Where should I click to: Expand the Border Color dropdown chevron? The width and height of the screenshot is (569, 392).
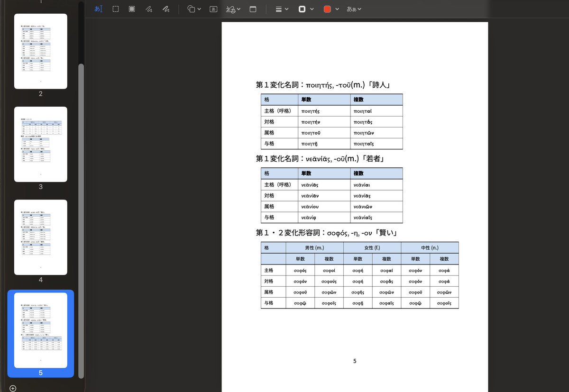click(312, 9)
